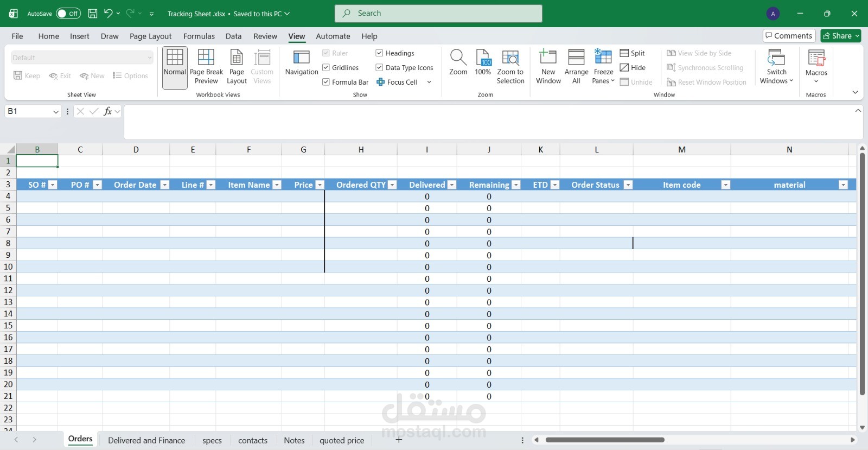Switch to Page Layout view
The height and width of the screenshot is (450, 868).
237,68
